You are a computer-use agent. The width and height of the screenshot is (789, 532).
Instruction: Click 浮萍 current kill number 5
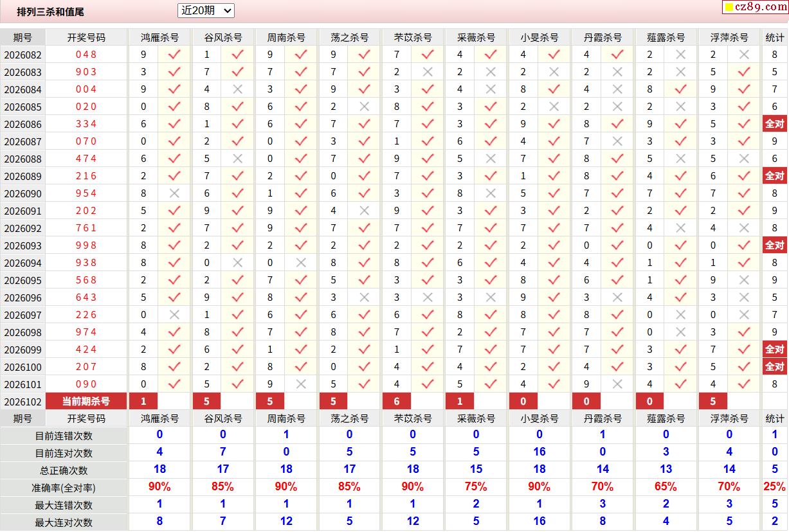713,402
